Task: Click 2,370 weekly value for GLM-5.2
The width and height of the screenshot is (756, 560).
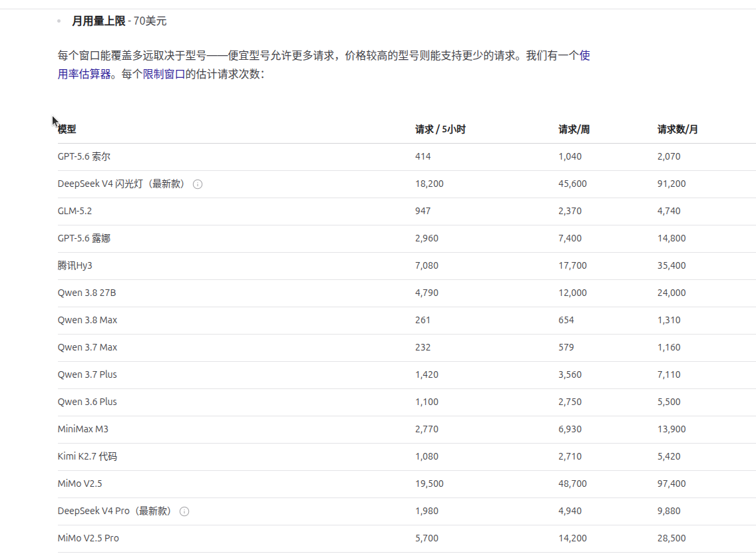Action: click(570, 211)
